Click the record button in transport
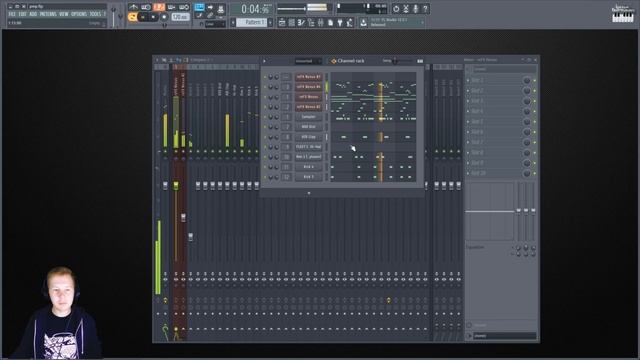Image resolution: width=640 pixels, height=360 pixels. tap(164, 17)
